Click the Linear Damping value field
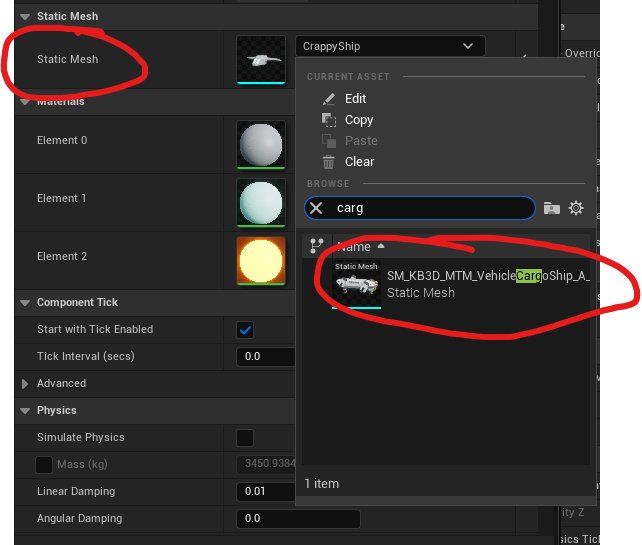 click(266, 491)
